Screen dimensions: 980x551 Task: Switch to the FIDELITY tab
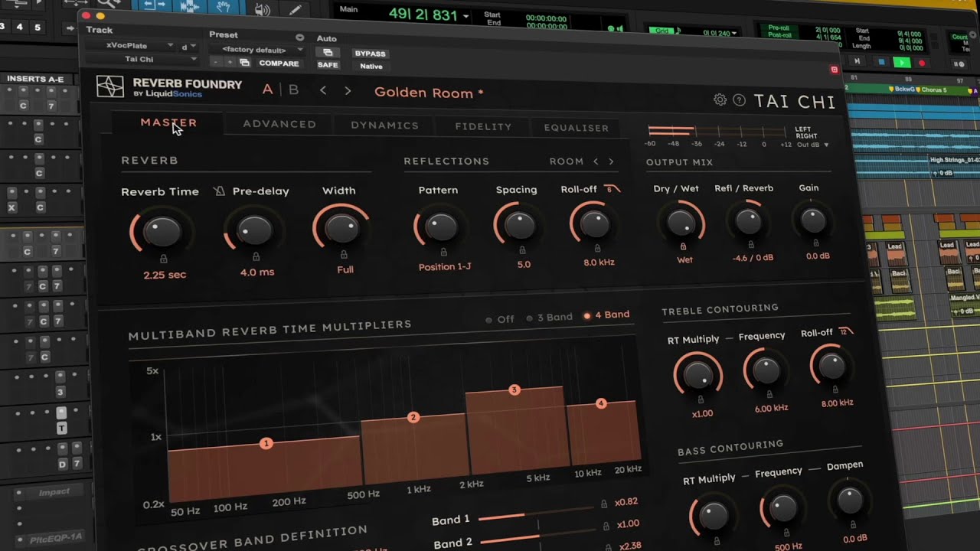coord(483,127)
